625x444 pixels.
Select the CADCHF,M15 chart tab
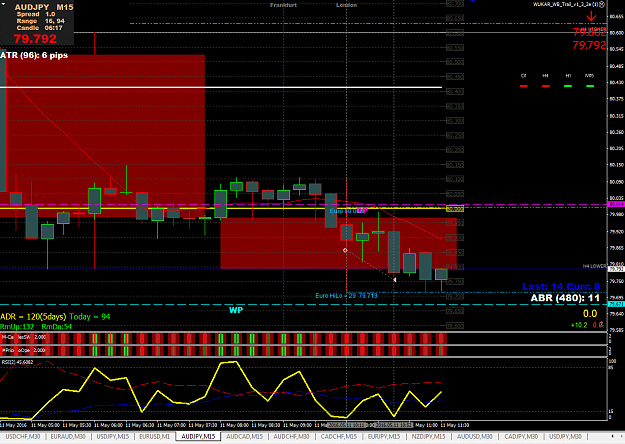pyautogui.click(x=338, y=436)
